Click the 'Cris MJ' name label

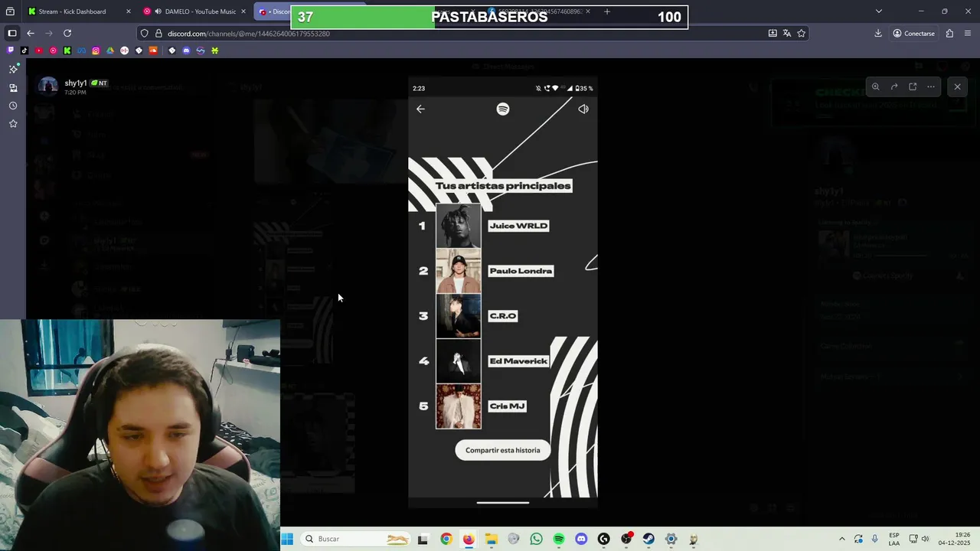point(507,406)
